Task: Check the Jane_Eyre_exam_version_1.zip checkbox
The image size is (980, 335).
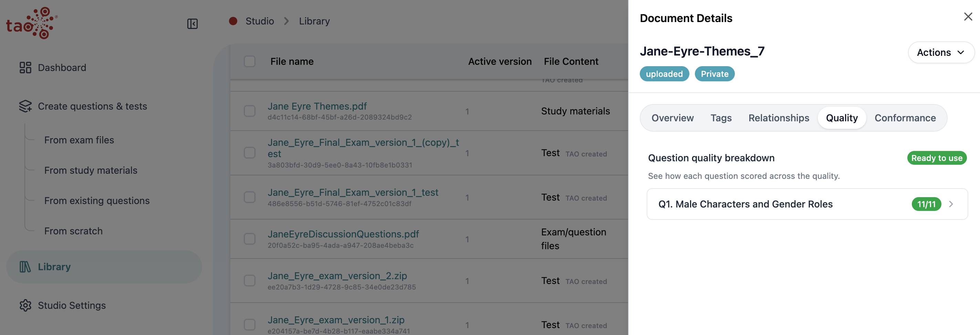Action: [250, 325]
